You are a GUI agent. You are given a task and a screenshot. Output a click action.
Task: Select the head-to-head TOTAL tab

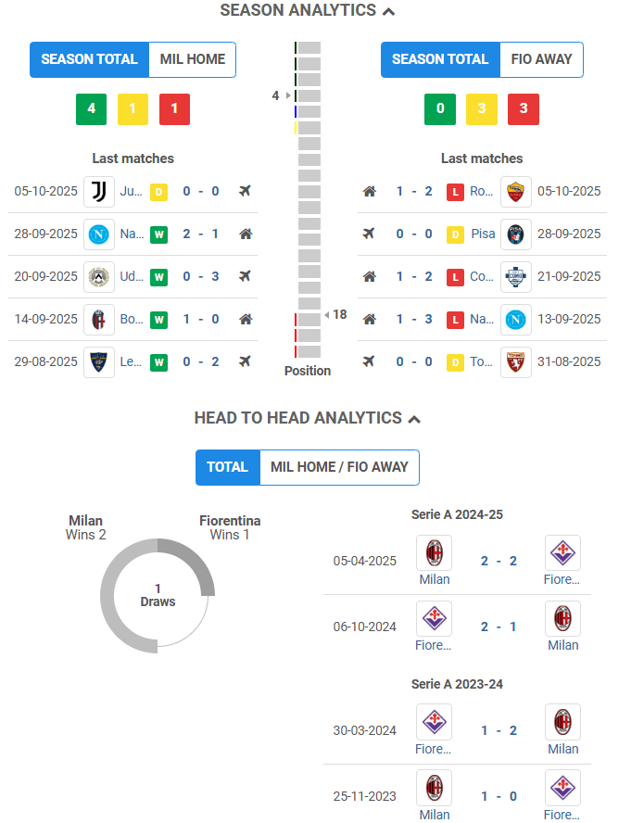[x=227, y=468]
